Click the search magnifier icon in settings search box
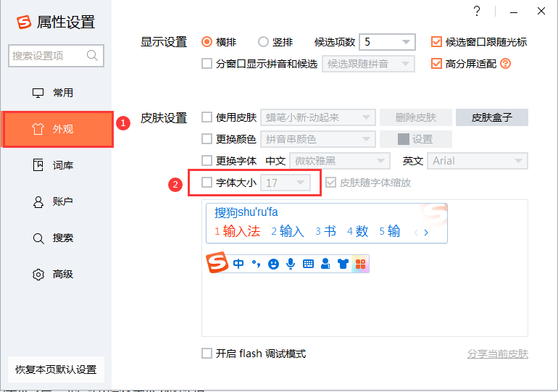 (x=92, y=56)
